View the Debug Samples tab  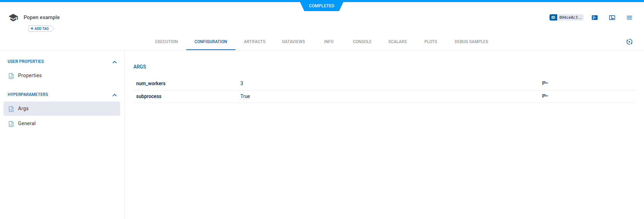click(471, 42)
